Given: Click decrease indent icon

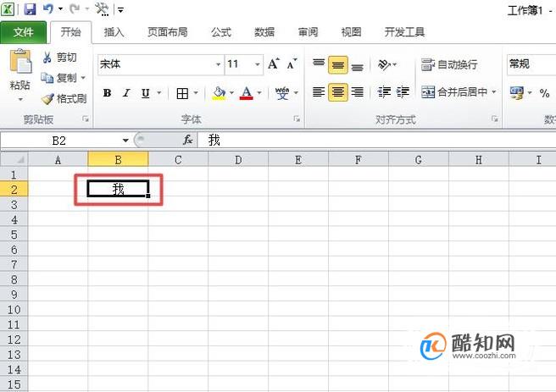Looking at the screenshot, I should 384,92.
